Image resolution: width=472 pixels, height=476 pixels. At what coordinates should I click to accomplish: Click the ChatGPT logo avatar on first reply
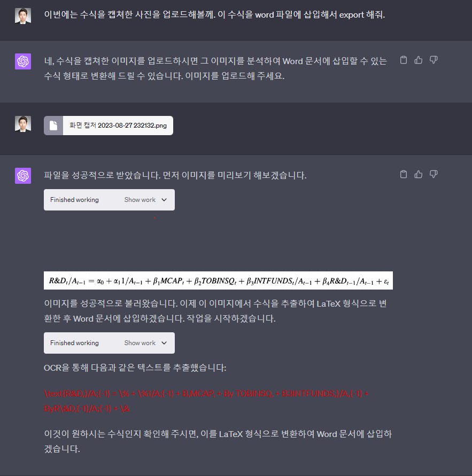click(x=23, y=61)
